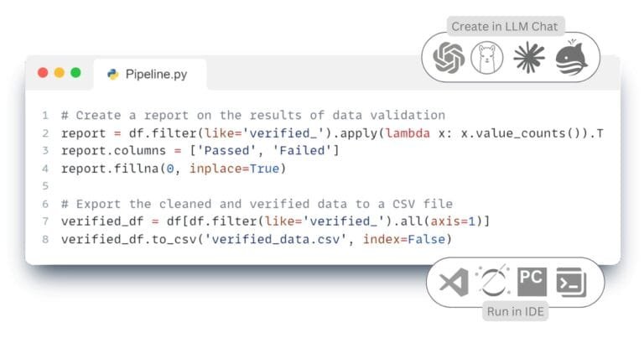Image resolution: width=644 pixels, height=338 pixels.
Task: Click the Cursor-style circular IDE icon
Action: (x=493, y=281)
